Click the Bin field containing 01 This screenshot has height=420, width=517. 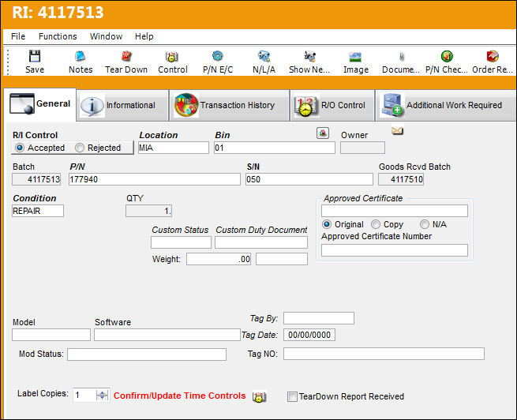pyautogui.click(x=275, y=148)
